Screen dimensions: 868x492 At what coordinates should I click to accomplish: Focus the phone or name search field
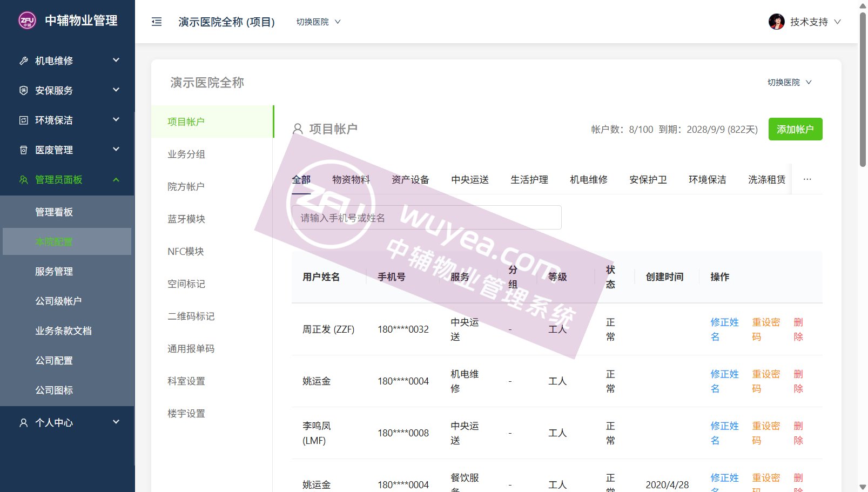[427, 218]
